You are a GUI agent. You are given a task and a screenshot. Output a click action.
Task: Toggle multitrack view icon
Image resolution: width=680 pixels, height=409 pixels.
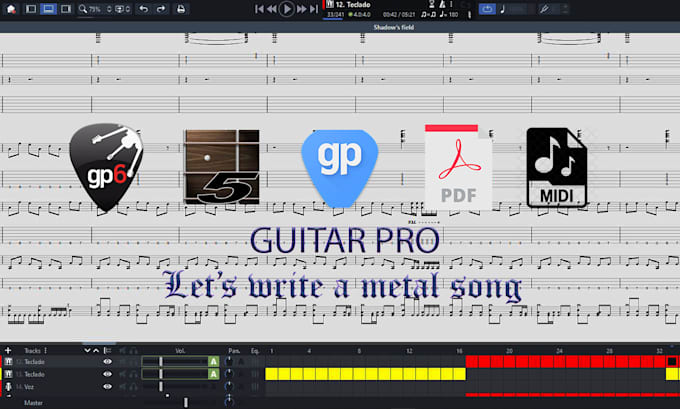point(107,350)
